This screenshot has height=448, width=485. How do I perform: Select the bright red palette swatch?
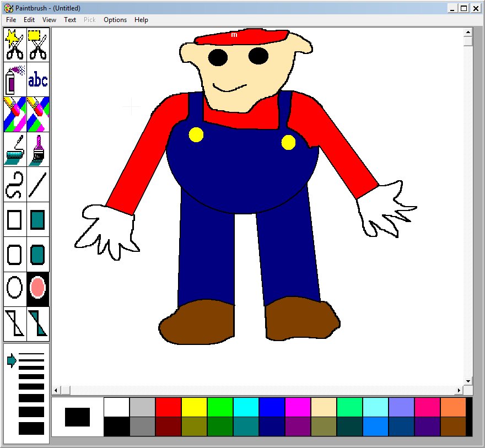pyautogui.click(x=168, y=407)
